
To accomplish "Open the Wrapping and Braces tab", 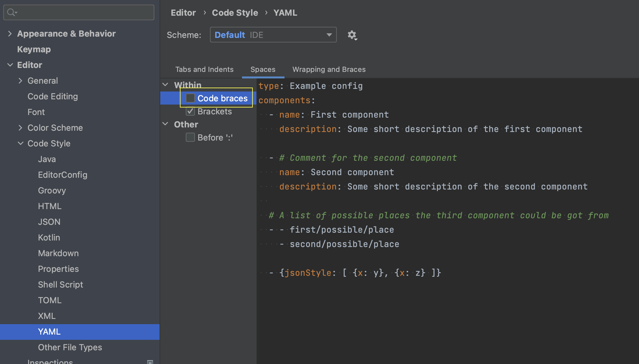I will click(329, 69).
